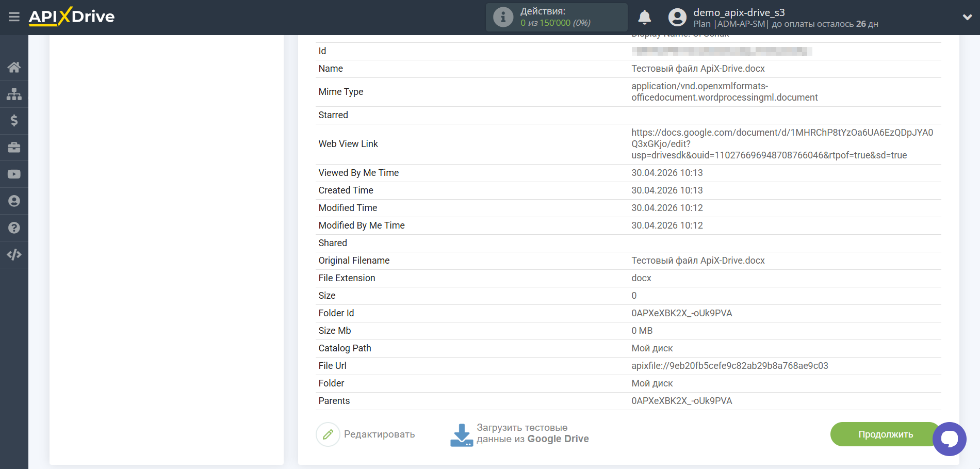Open the actions info icon
980x469 pixels.
[503, 17]
